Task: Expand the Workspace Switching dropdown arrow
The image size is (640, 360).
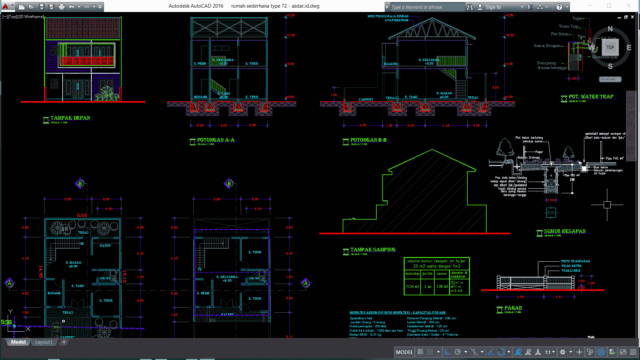Action: [571, 352]
